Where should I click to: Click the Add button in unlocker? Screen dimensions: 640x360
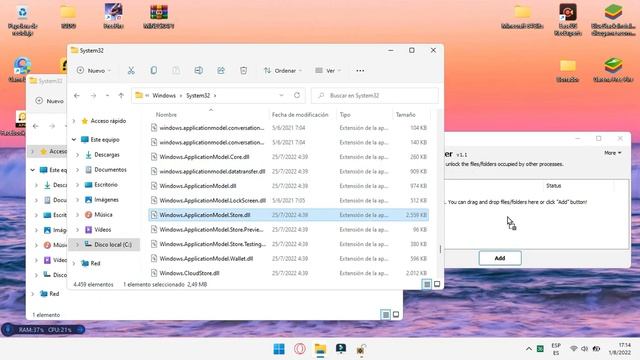[x=500, y=258]
